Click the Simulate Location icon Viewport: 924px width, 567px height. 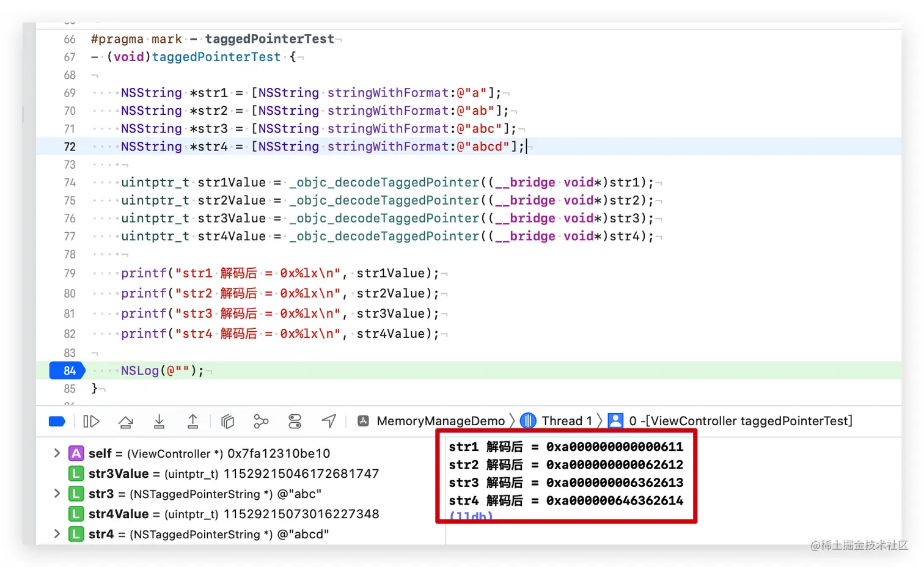click(329, 421)
